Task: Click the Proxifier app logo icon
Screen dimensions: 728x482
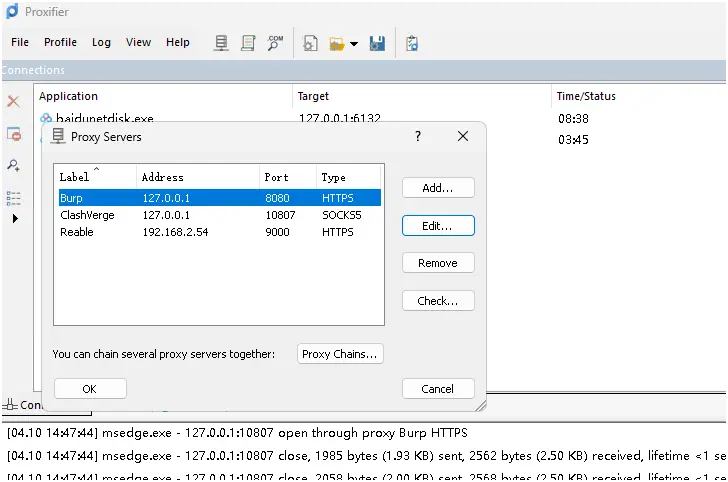Action: (x=12, y=11)
